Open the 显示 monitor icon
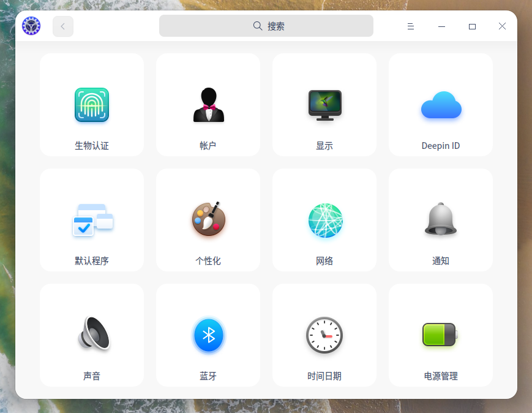 click(325, 105)
